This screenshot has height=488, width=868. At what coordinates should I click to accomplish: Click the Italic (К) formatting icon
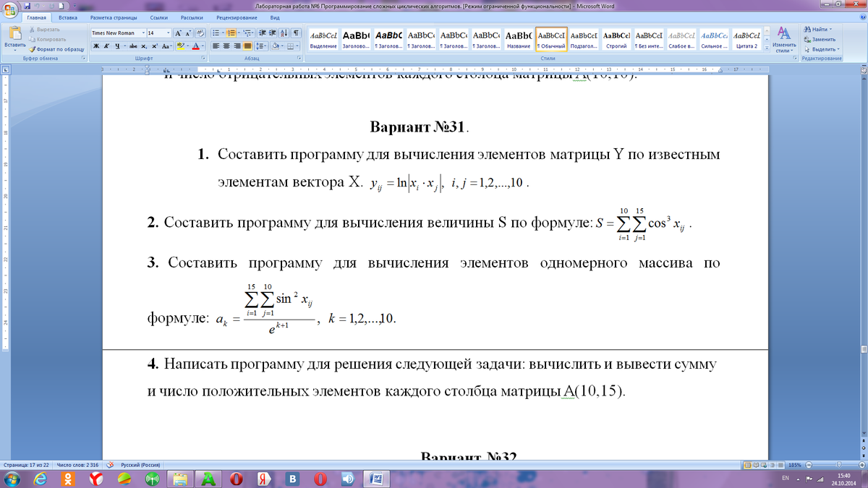(x=106, y=46)
